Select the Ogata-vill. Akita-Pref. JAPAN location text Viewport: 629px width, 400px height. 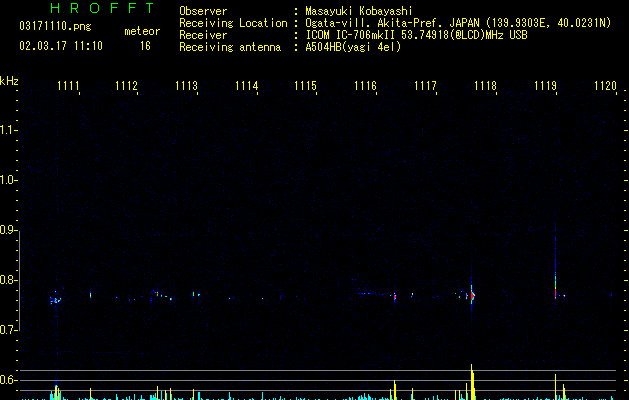(x=458, y=23)
